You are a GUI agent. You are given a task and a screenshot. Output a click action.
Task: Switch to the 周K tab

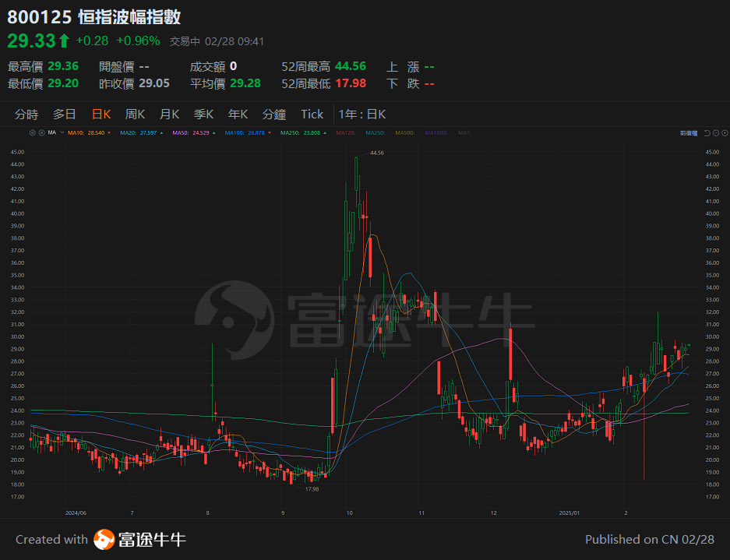[134, 114]
